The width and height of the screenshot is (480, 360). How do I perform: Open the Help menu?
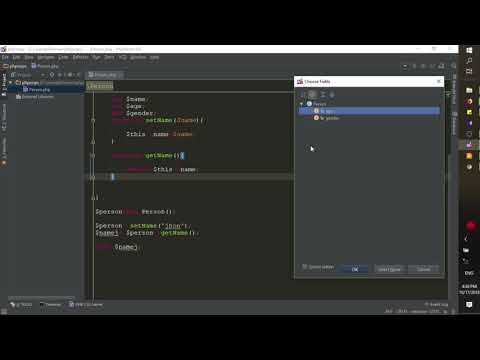[x=154, y=57]
